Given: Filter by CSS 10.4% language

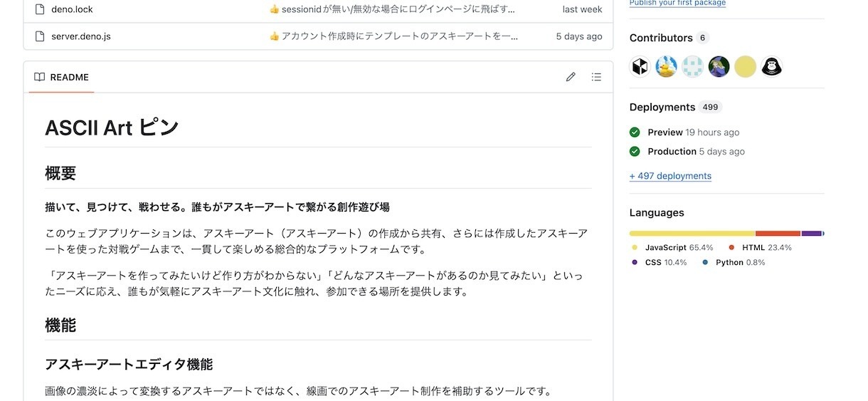Looking at the screenshot, I should 659,262.
